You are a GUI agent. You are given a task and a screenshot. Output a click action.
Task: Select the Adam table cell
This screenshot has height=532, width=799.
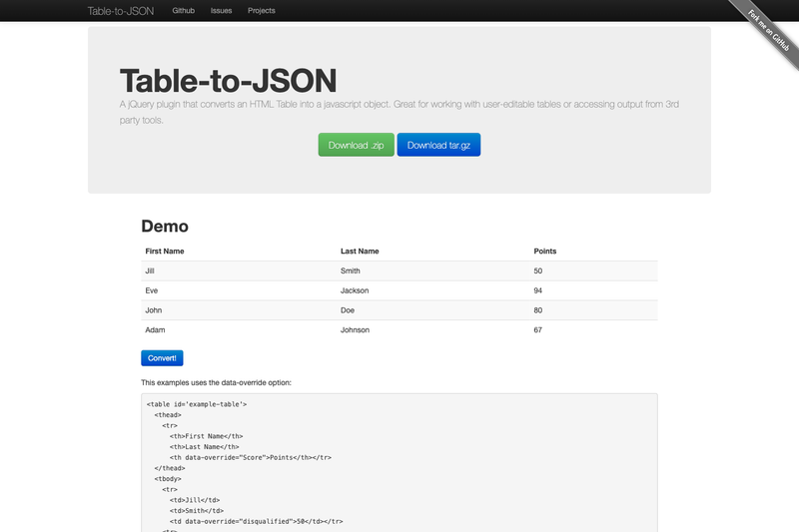155,330
